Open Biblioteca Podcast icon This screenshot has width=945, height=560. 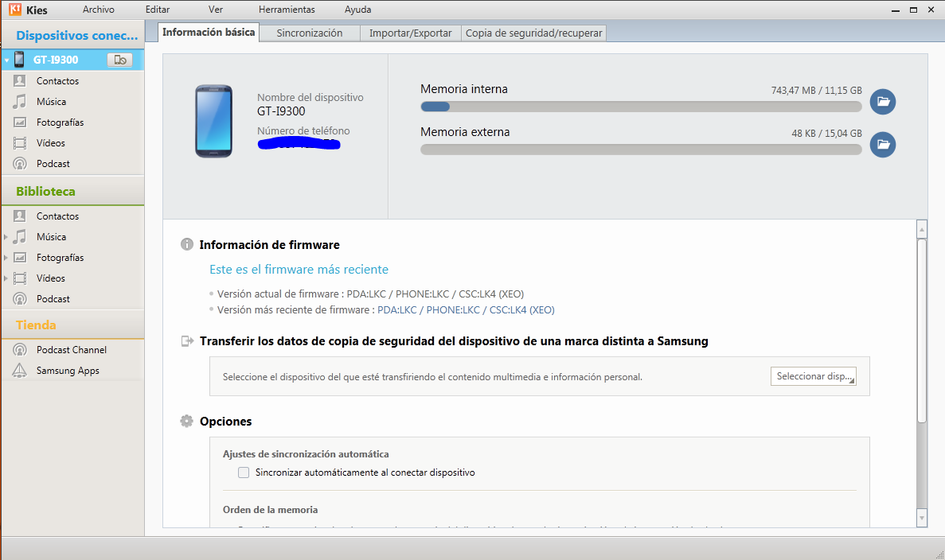(20, 298)
